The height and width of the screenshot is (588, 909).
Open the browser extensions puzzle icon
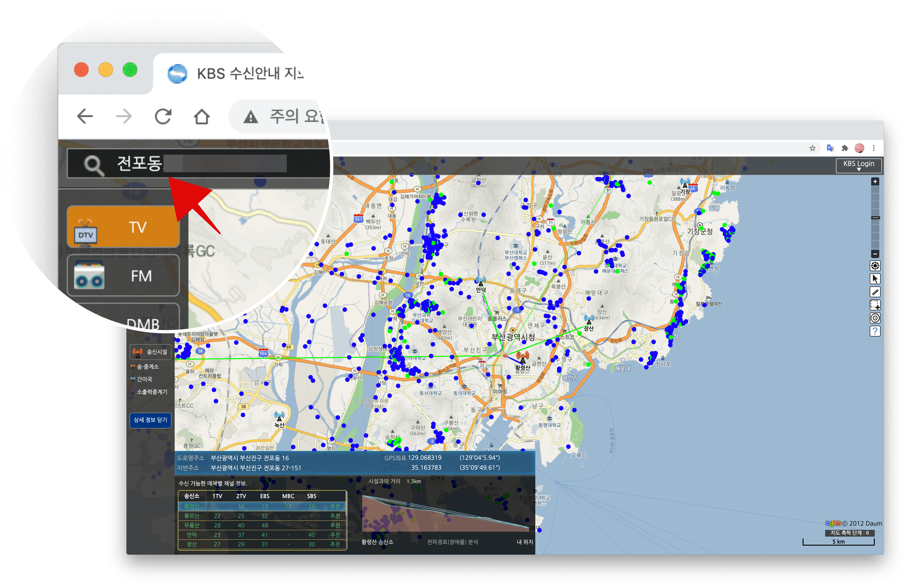point(845,148)
